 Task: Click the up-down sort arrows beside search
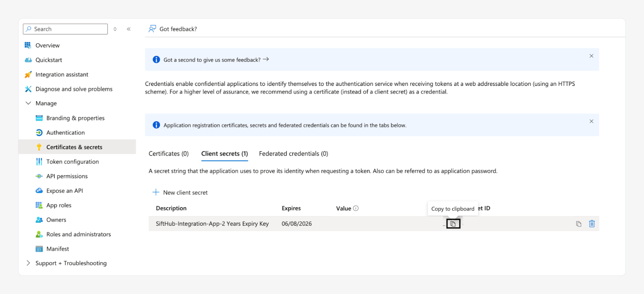115,29
